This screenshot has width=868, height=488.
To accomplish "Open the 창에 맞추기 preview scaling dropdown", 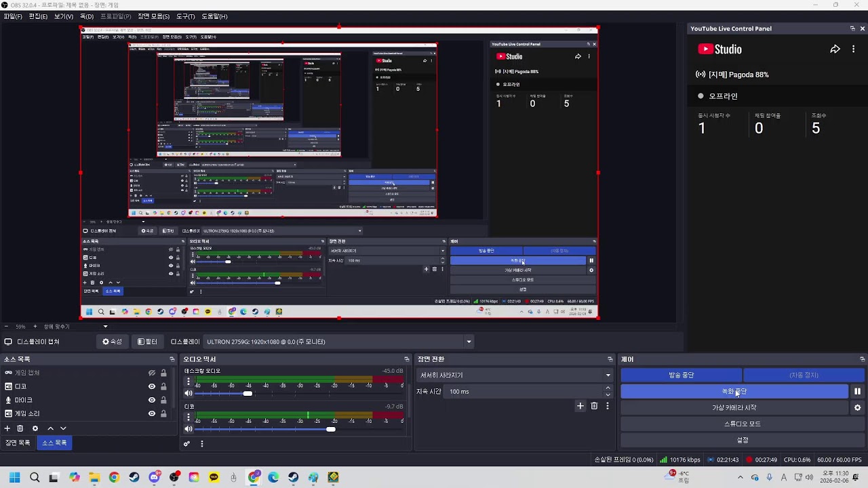I will [x=75, y=327].
